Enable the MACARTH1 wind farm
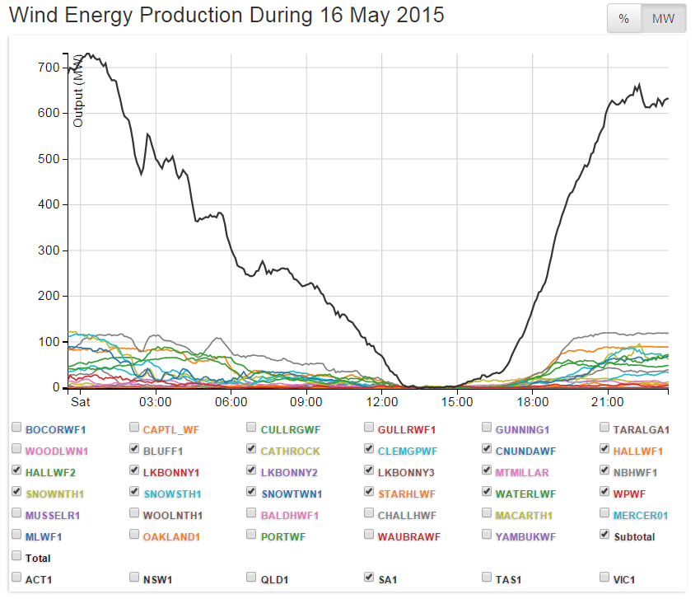Screen dimensions: 700x599 pos(488,513)
